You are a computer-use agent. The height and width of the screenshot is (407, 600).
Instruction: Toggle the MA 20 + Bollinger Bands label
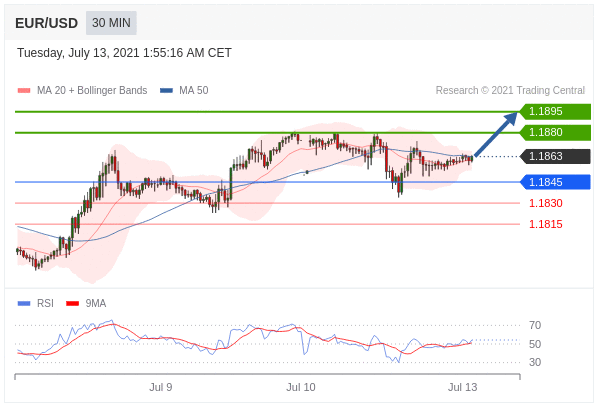[x=91, y=91]
